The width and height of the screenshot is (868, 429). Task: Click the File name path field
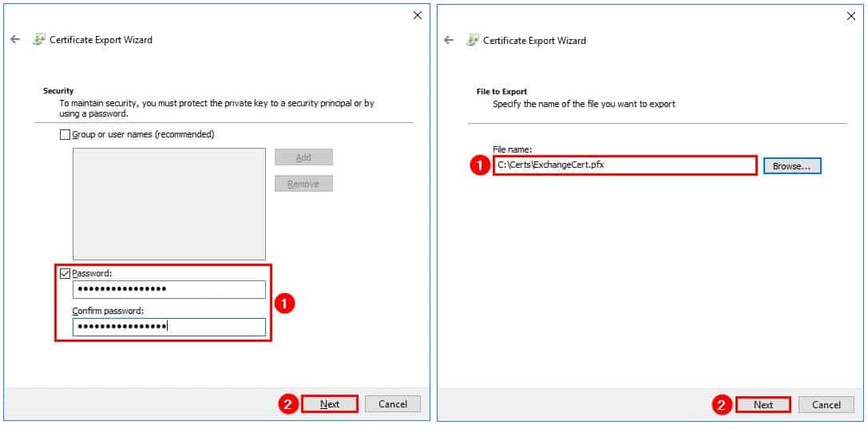click(x=624, y=165)
